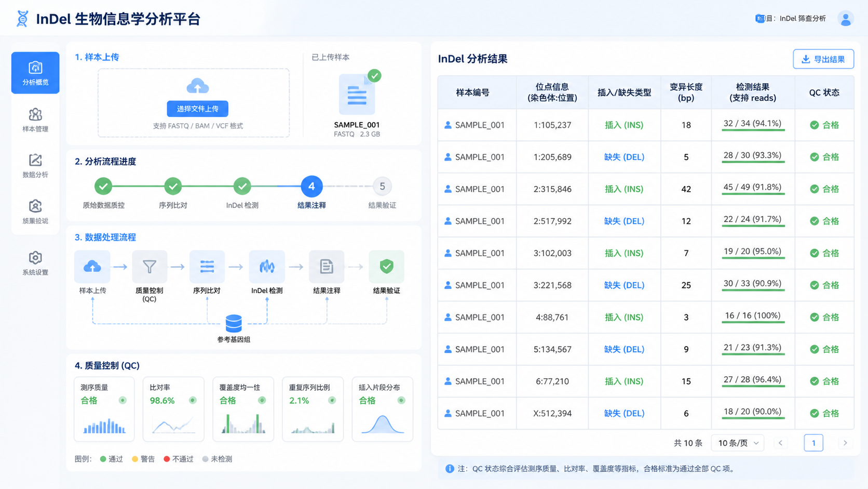Screen dimensions: 868x489
Task: Go to the next results page
Action: (845, 443)
